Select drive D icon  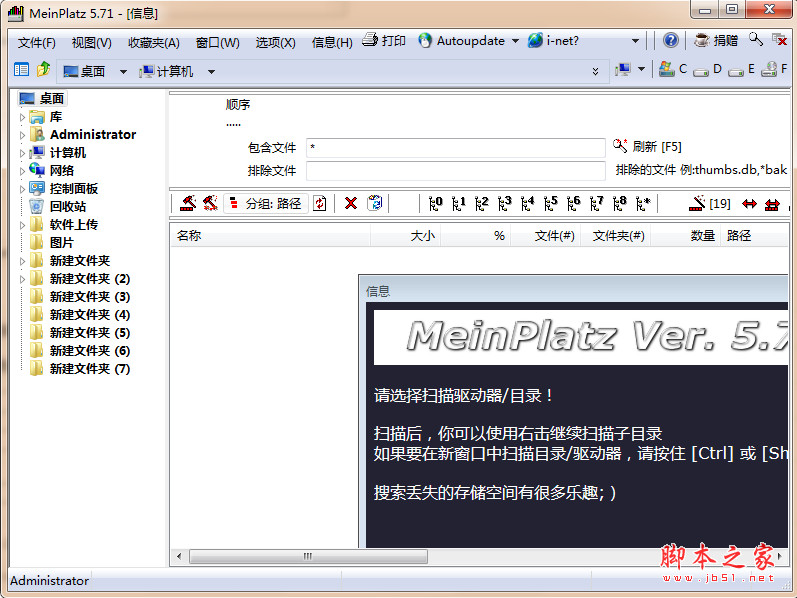(701, 71)
